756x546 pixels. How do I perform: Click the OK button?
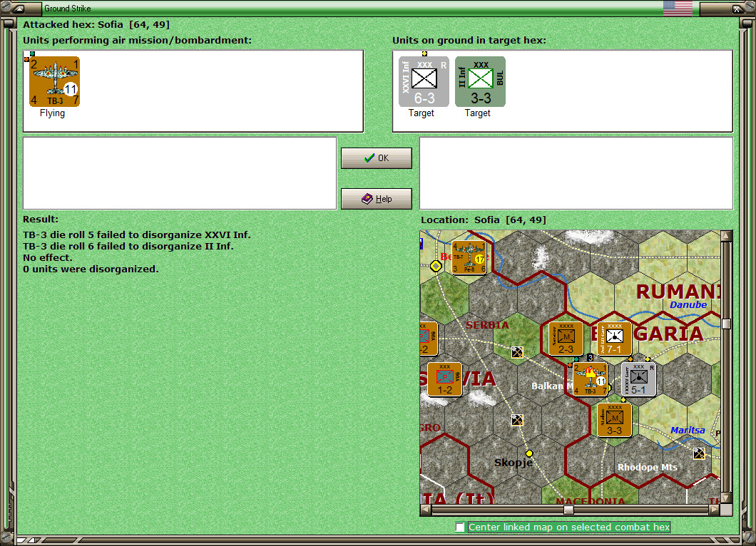pyautogui.click(x=377, y=158)
